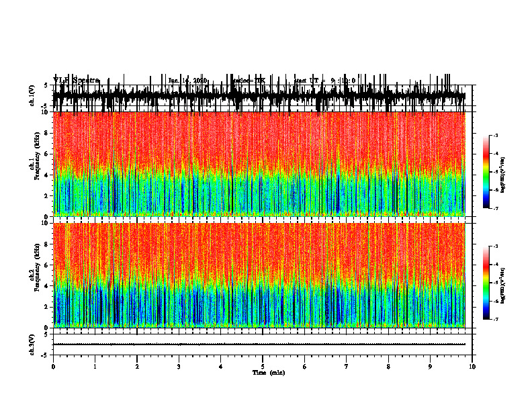Click the 5 V tick on the ch.3(V) axis

(46, 334)
